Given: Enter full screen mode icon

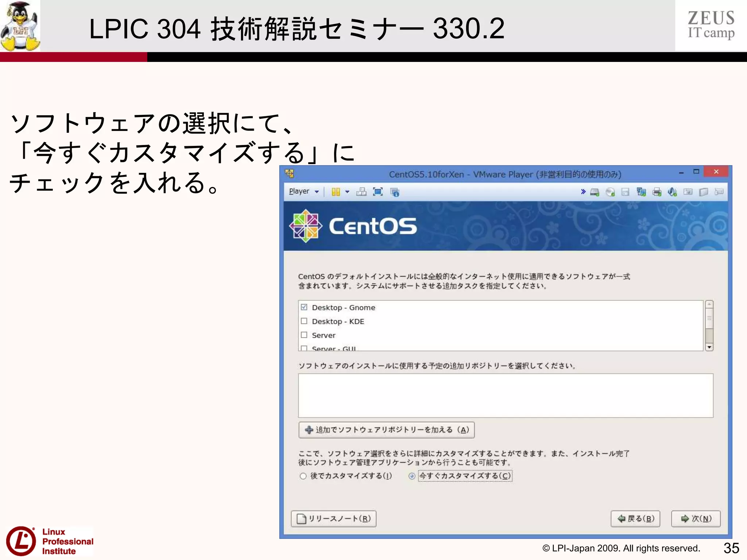Looking at the screenshot, I should click(x=378, y=192).
